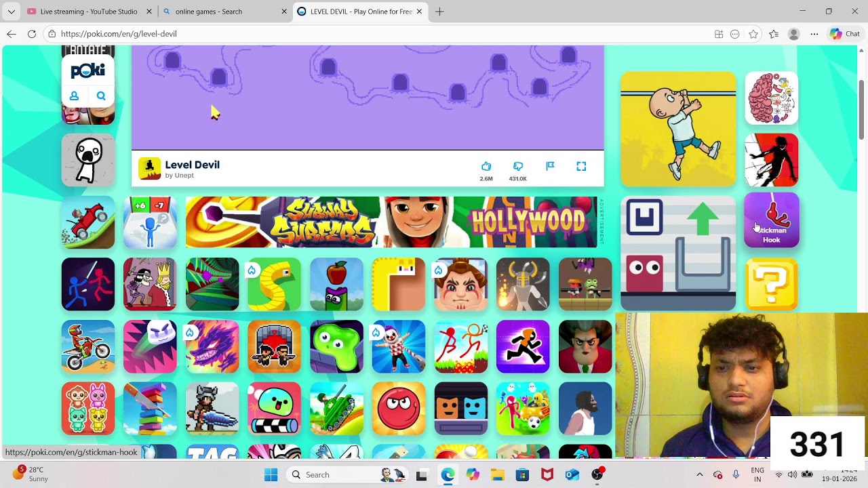The width and height of the screenshot is (868, 488).
Task: Click the poki.com address bar
Action: coord(380,34)
